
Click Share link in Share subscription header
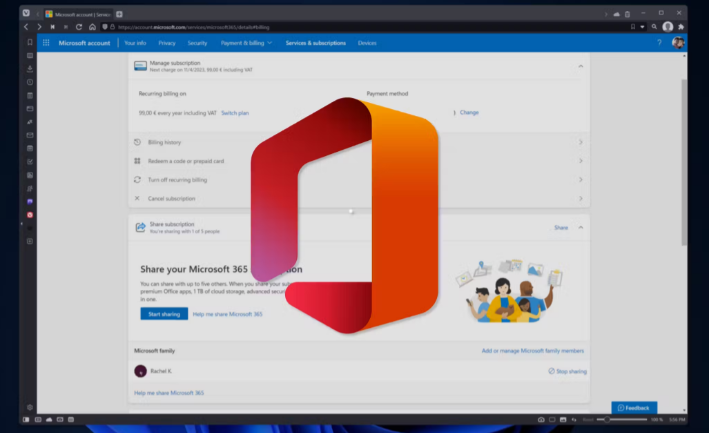tap(561, 227)
